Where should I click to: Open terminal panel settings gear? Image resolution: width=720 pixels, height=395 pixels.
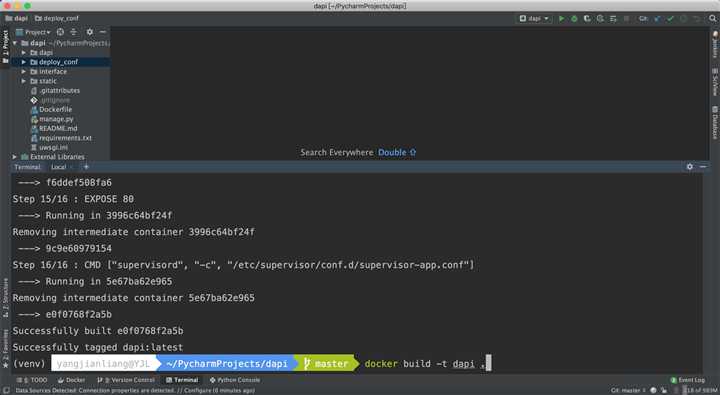point(690,167)
